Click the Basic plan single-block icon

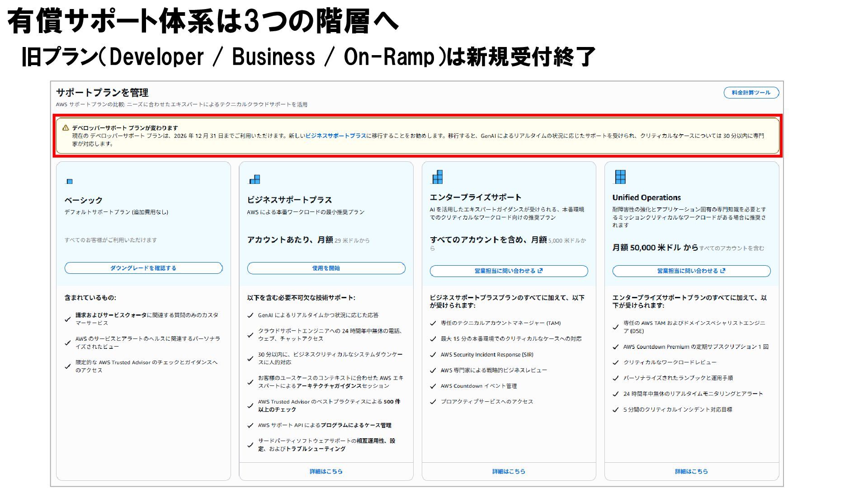tap(70, 181)
